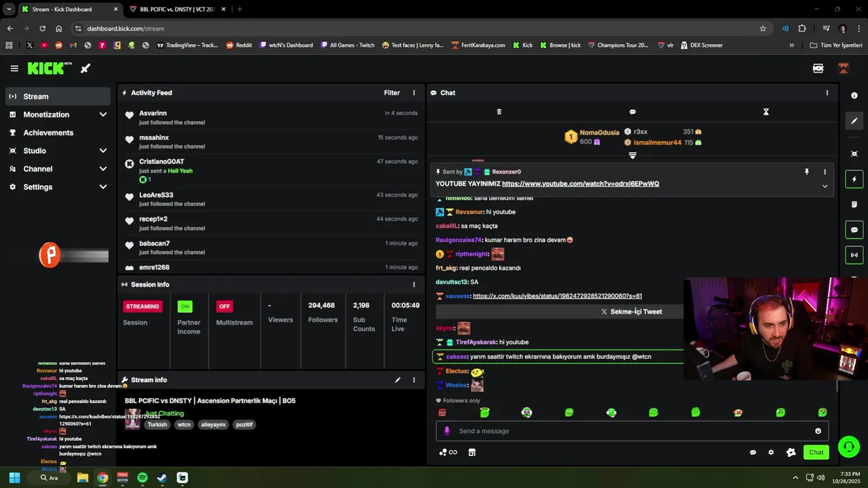This screenshot has width=868, height=488.
Task: Open the Chat panel three-dot menu
Action: tap(827, 93)
